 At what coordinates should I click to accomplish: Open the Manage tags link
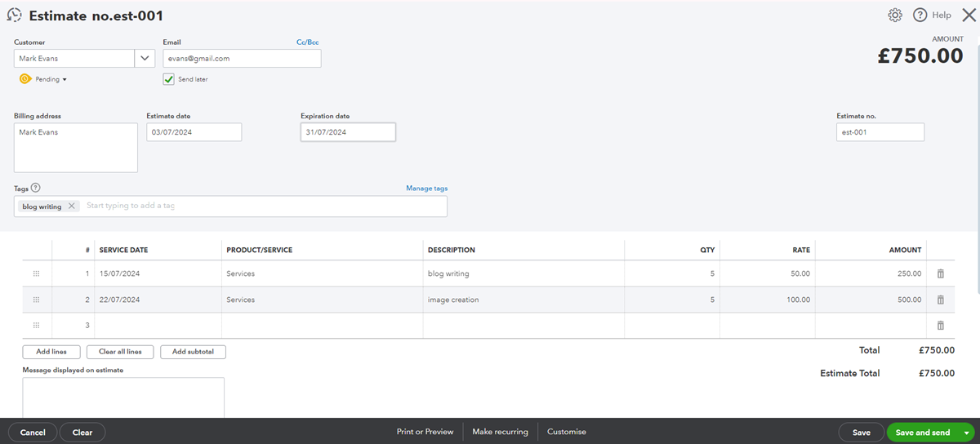[426, 189]
